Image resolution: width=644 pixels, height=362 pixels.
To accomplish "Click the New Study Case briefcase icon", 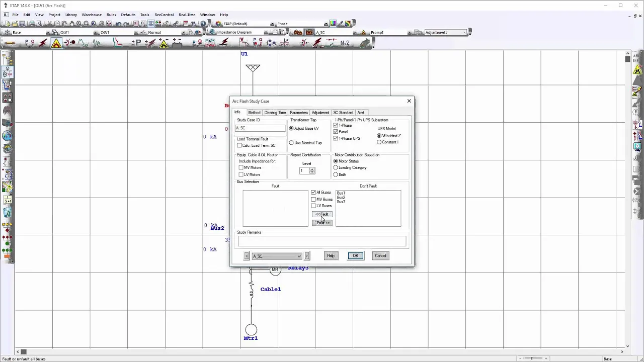I will pos(298,32).
